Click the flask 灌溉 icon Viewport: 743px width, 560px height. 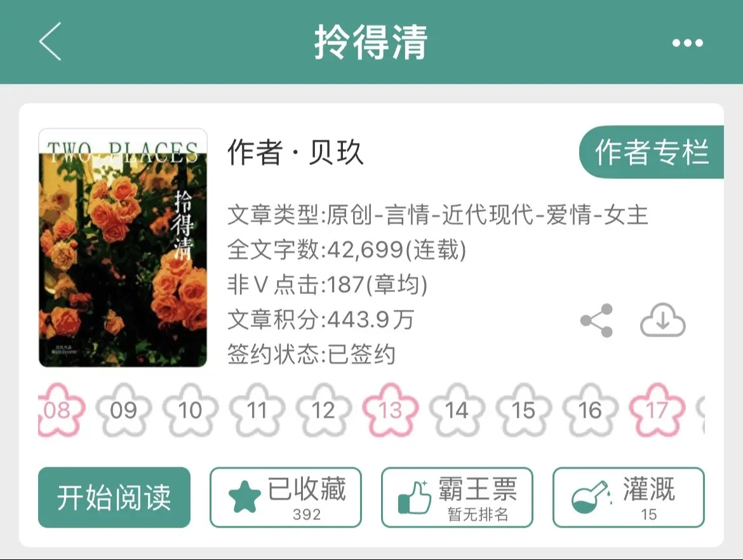(x=591, y=497)
